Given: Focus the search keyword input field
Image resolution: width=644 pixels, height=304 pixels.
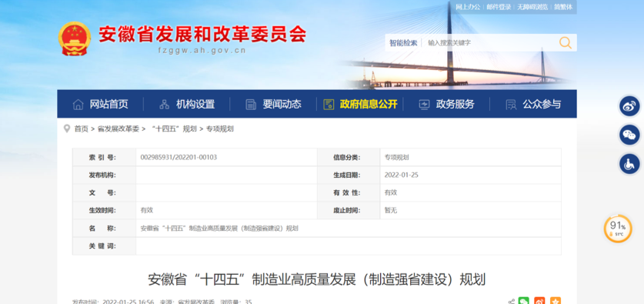Looking at the screenshot, I should [x=489, y=43].
